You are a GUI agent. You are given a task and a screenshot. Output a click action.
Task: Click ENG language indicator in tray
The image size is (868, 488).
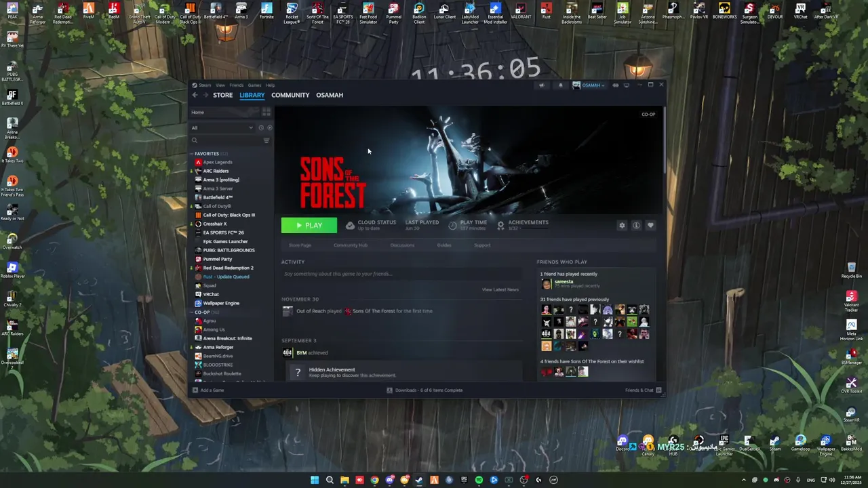[x=810, y=480]
